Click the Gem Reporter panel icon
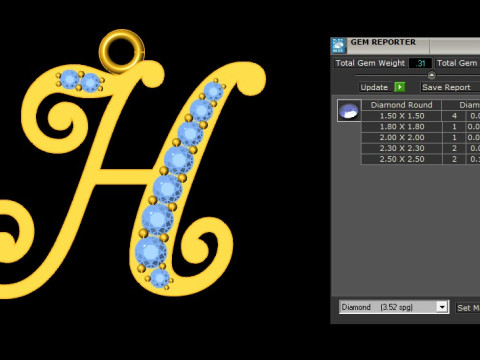 coord(338,46)
